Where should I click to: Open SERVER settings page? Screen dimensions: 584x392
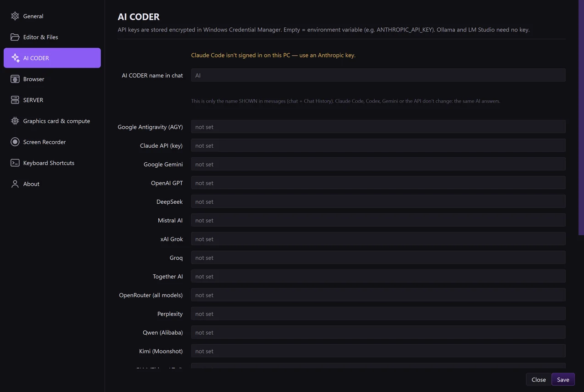tap(52, 100)
